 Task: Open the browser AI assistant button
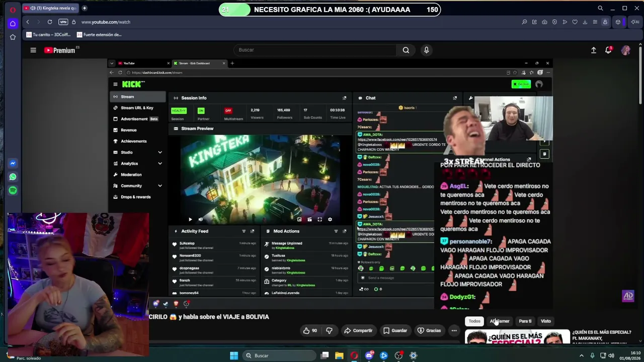pyautogui.click(x=635, y=22)
